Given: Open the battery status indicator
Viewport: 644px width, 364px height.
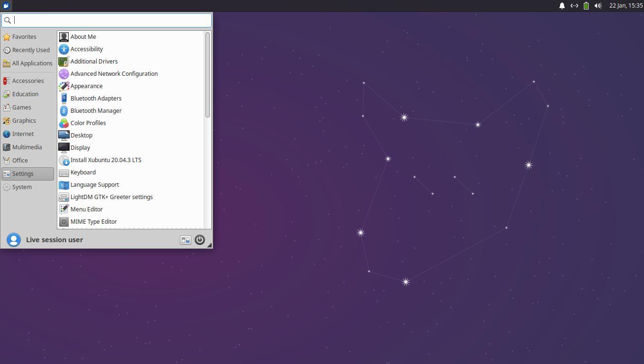Looking at the screenshot, I should pyautogui.click(x=586, y=6).
